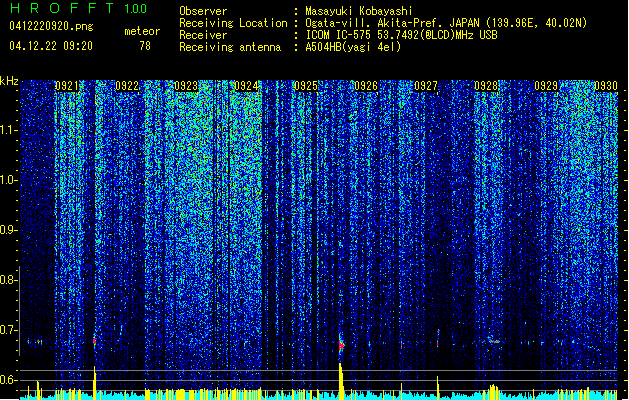Click the date stamp 04.12.22 09:20

click(x=51, y=46)
